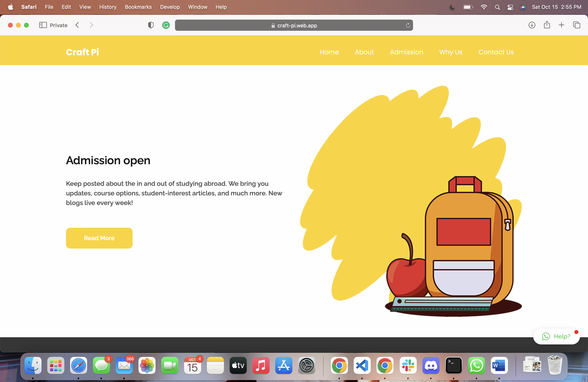Click the WhatsApp Help chat button
The height and width of the screenshot is (382, 588).
pos(556,336)
